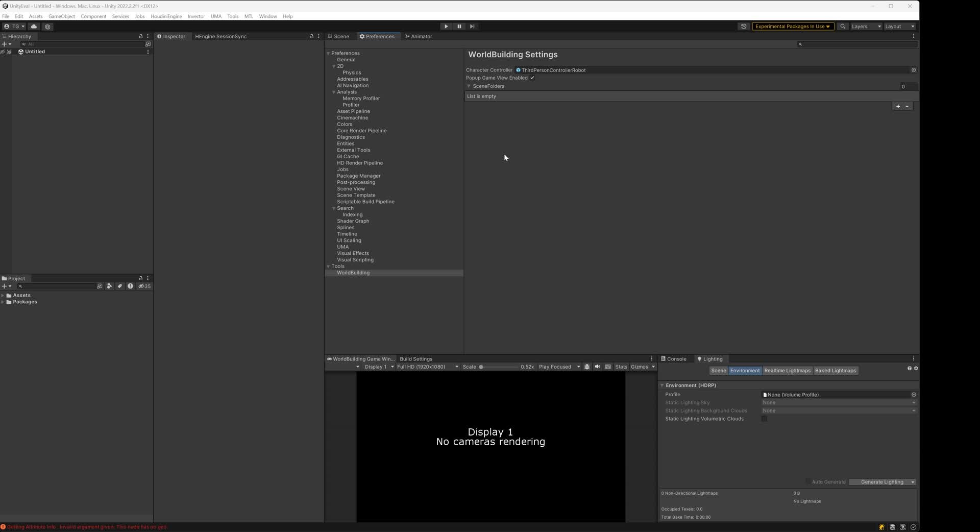Open the HoudiniEngine menu

coord(166,16)
